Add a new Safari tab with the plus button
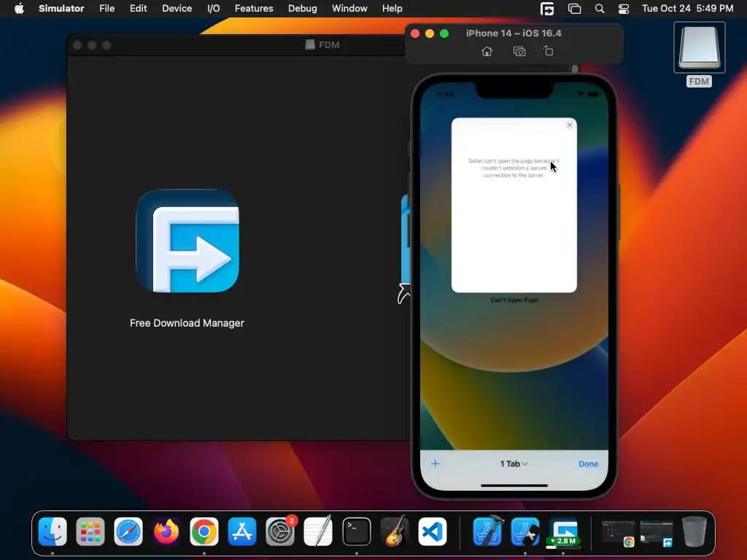The image size is (747, 560). click(435, 464)
